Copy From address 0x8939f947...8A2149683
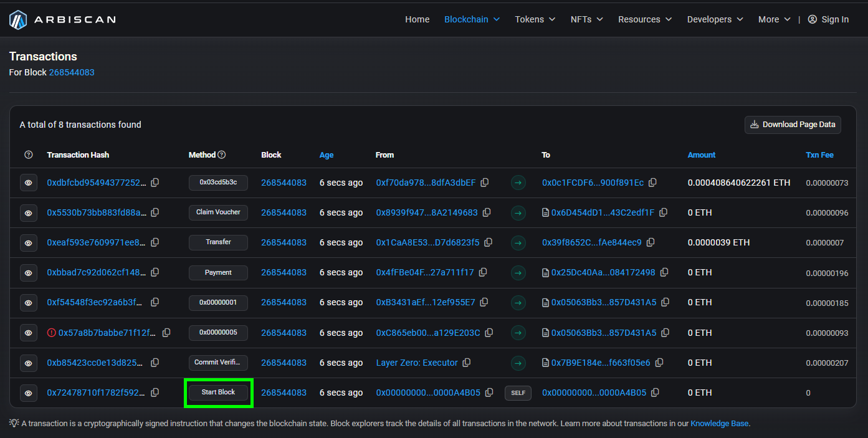Screen dimensions: 868x438 click(487, 212)
